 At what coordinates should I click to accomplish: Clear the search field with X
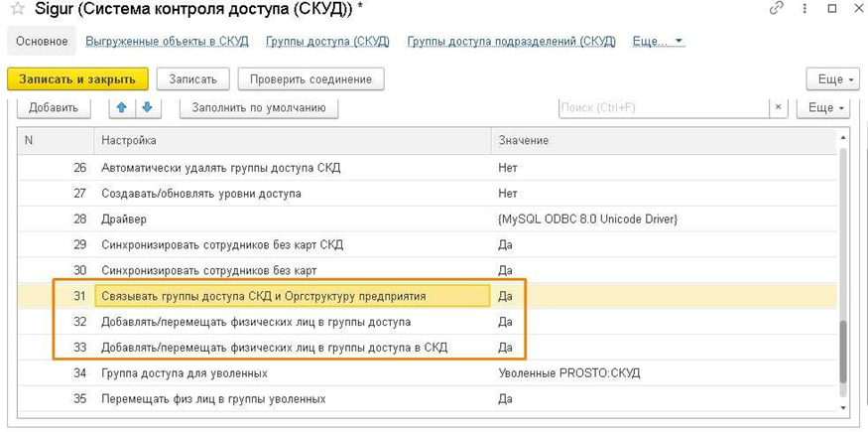click(779, 107)
